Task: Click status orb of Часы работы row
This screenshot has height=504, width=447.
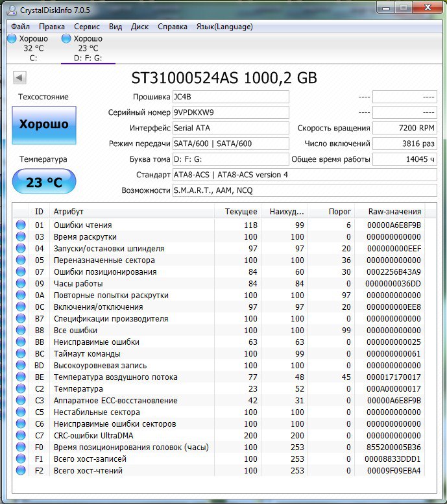Action: click(21, 283)
